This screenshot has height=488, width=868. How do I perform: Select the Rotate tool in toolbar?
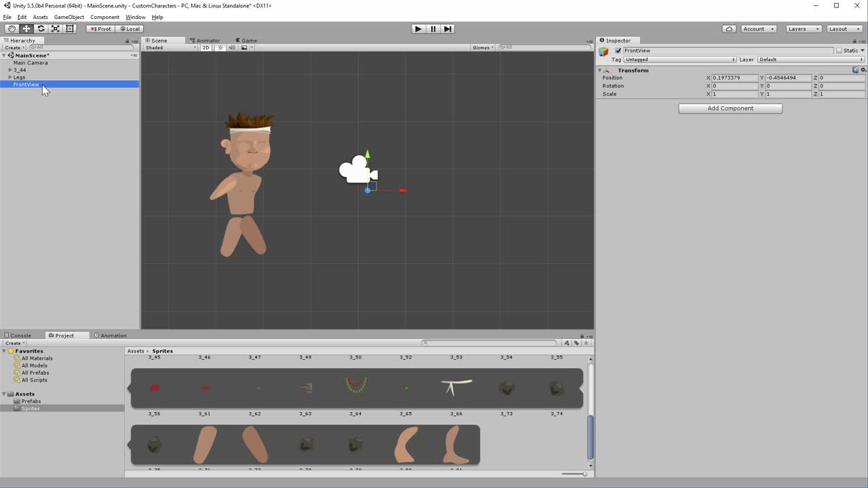(41, 28)
